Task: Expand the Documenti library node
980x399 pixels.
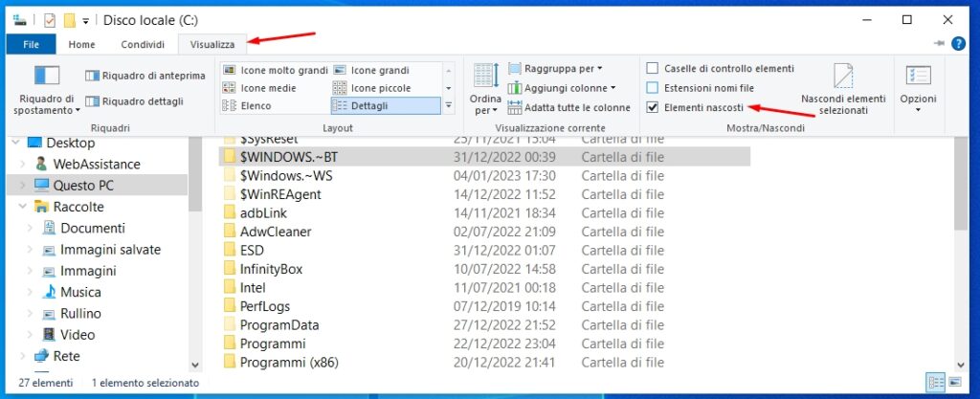Action: 30,228
